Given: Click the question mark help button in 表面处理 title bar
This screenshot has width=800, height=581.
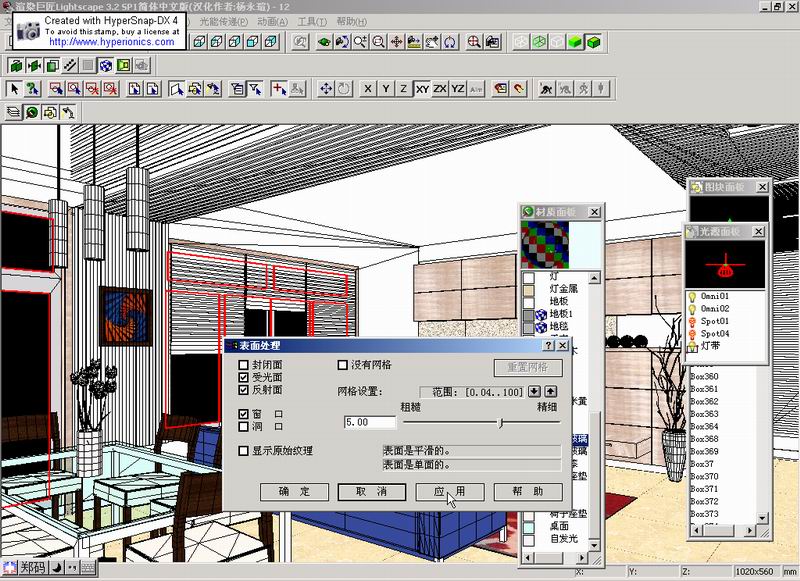Looking at the screenshot, I should pos(548,345).
